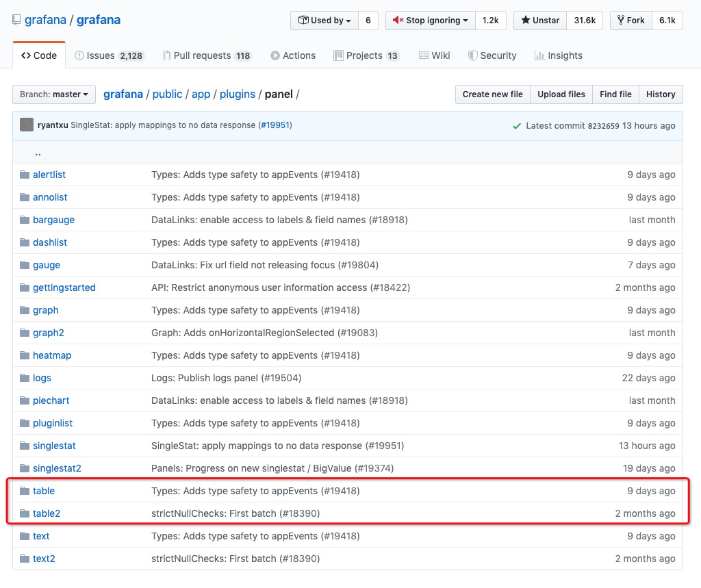Image resolution: width=701 pixels, height=588 pixels.
Task: Go to plugins in the breadcrumb
Action: [x=238, y=94]
